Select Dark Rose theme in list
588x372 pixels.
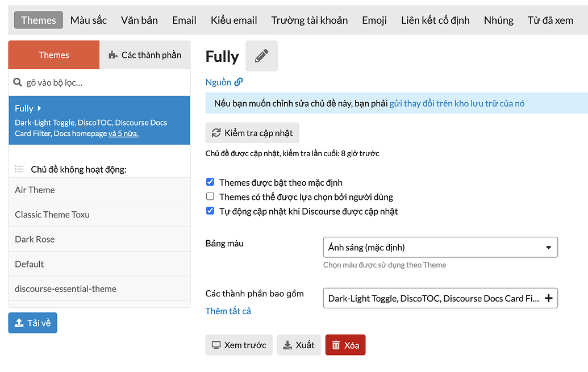point(35,239)
